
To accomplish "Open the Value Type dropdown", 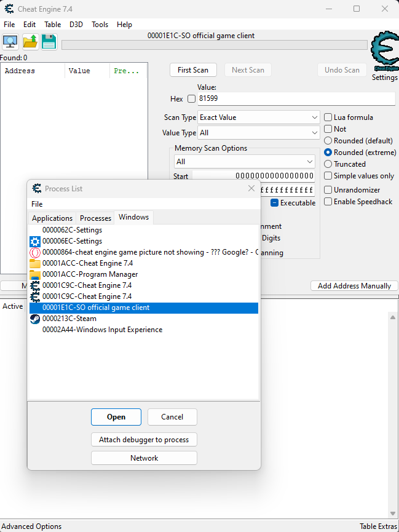I will click(x=259, y=133).
